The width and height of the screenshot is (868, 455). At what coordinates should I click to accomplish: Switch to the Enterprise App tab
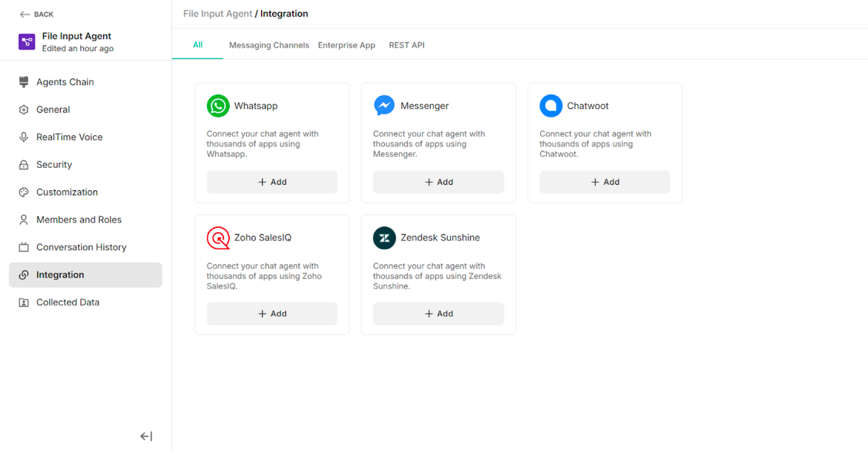pos(346,45)
